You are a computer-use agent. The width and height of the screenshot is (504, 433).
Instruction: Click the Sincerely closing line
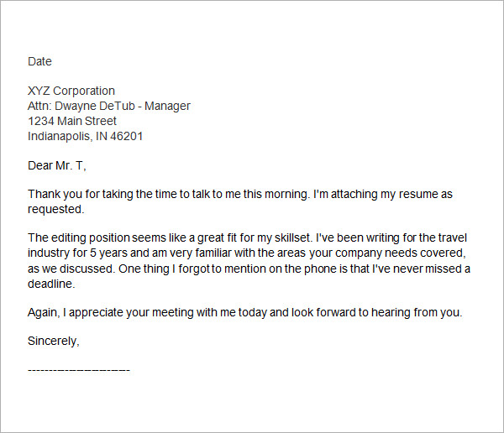54,342
